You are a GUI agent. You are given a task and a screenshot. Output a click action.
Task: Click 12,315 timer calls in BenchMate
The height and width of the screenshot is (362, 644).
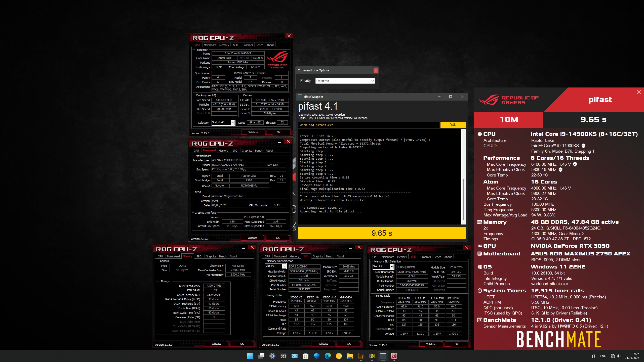click(557, 291)
